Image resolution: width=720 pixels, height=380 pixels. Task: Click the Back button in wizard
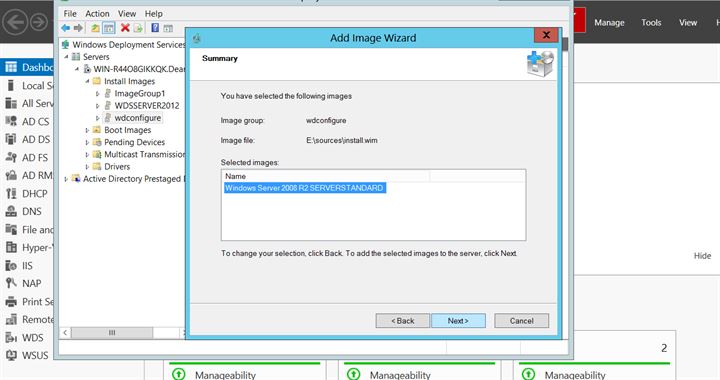pyautogui.click(x=403, y=321)
